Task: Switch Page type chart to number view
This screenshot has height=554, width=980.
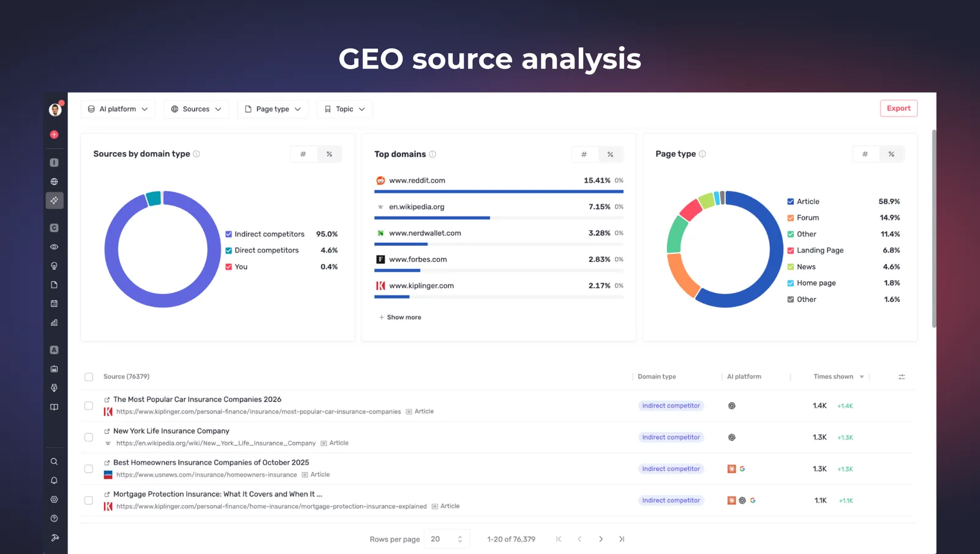Action: [x=865, y=154]
